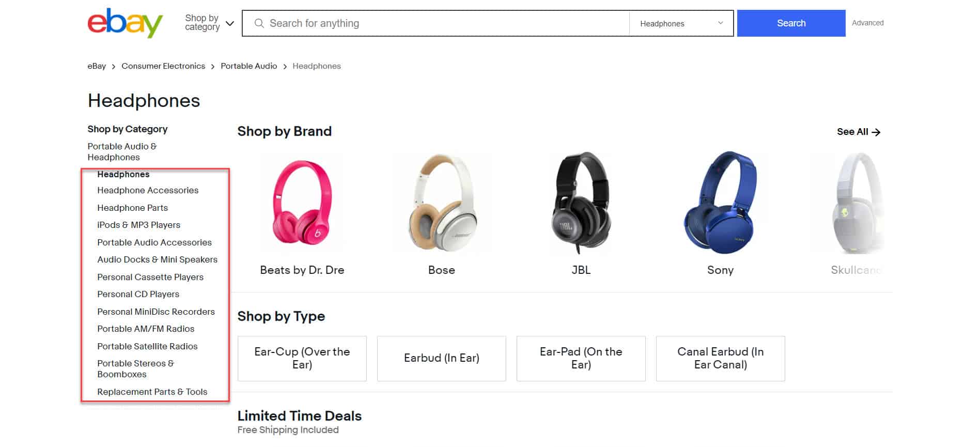Select Canal Earbud (In Ear Canal) type
Viewport: 980px width, 447px height.
[720, 358]
